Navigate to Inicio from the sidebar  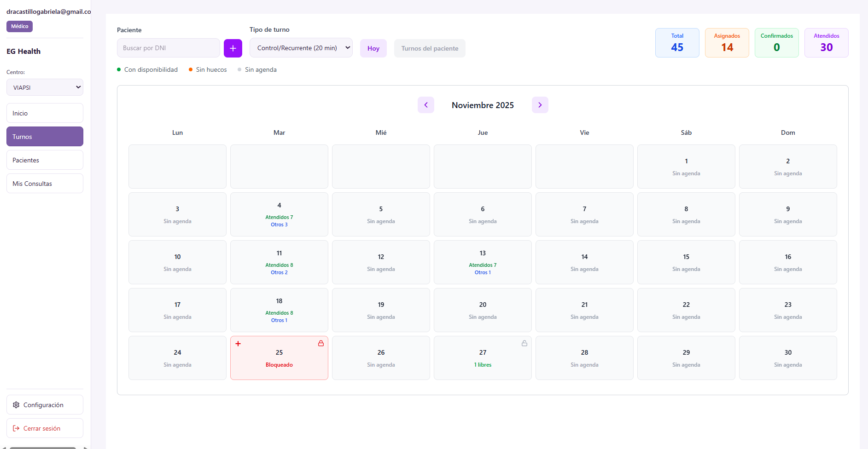(45, 113)
